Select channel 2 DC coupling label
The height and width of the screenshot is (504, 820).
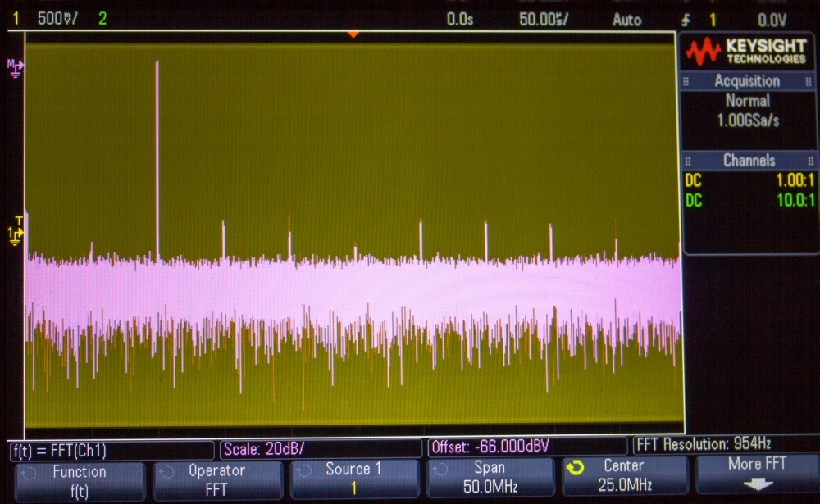tap(694, 200)
